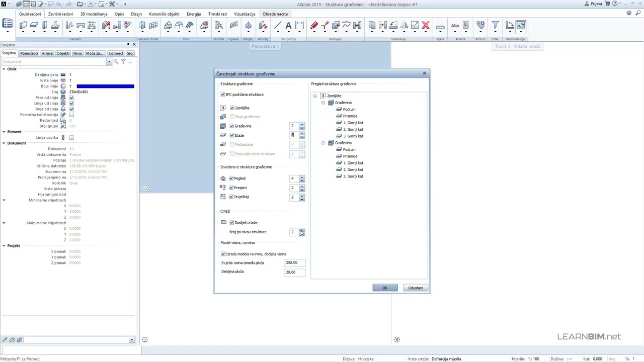This screenshot has width=644, height=362.
Task: Cancel the wizard with Odustani
Action: [x=416, y=288]
